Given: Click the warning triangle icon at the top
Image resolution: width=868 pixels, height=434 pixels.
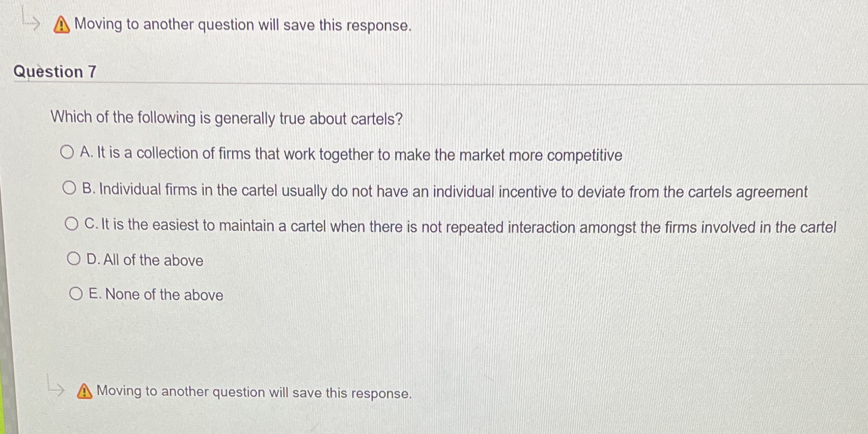Looking at the screenshot, I should click(x=61, y=25).
